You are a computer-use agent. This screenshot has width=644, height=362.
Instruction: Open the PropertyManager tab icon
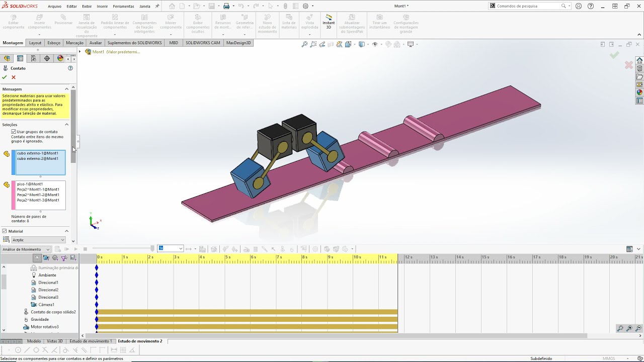click(20, 58)
